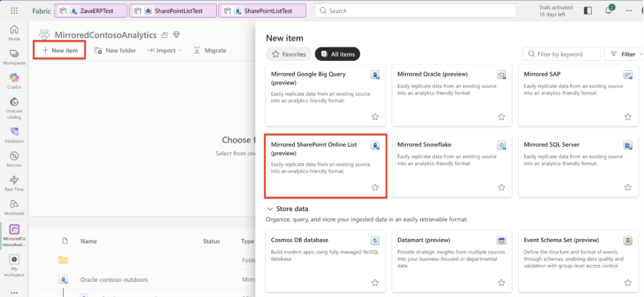The height and width of the screenshot is (297, 644).
Task: Toggle the panel layout icon near the trial notice
Action: point(587,11)
